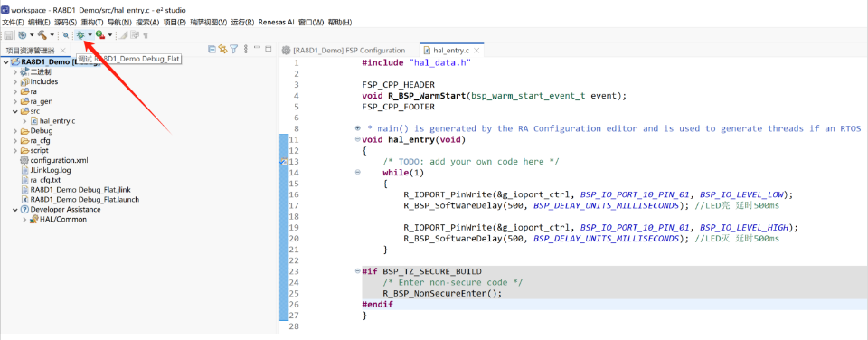Screen dimensions: 868x340
Task: Click the pencil marker toolbar icon
Action: tap(123, 35)
